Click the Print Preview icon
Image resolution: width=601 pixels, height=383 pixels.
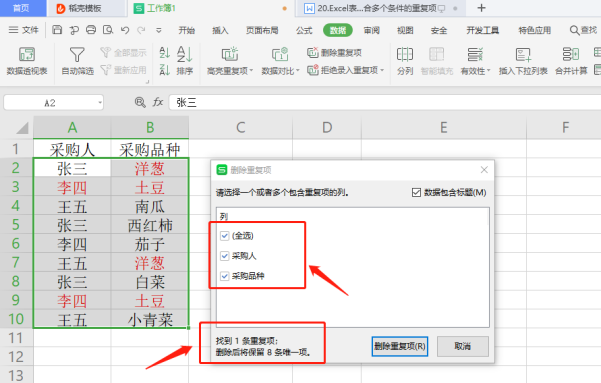click(x=108, y=30)
